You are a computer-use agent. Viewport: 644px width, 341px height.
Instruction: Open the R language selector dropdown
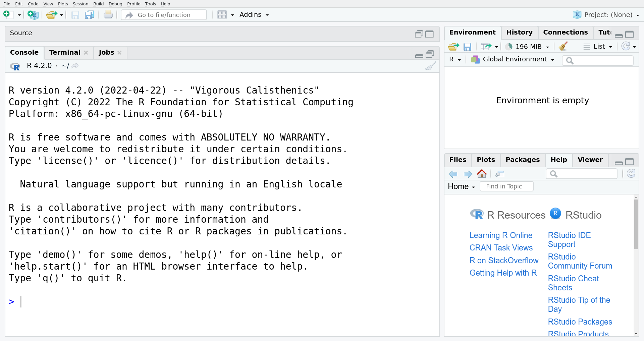(455, 59)
